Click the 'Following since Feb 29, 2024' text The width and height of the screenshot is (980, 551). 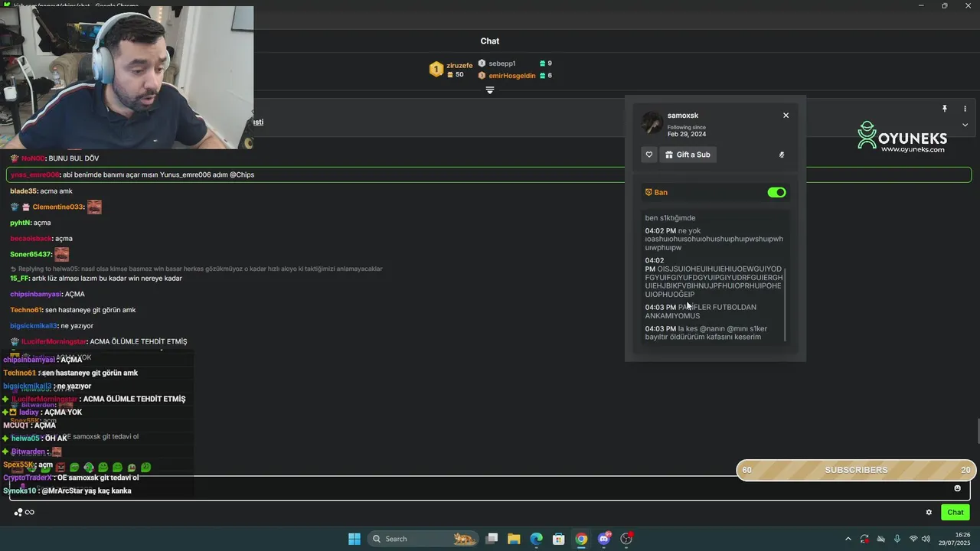click(x=686, y=131)
